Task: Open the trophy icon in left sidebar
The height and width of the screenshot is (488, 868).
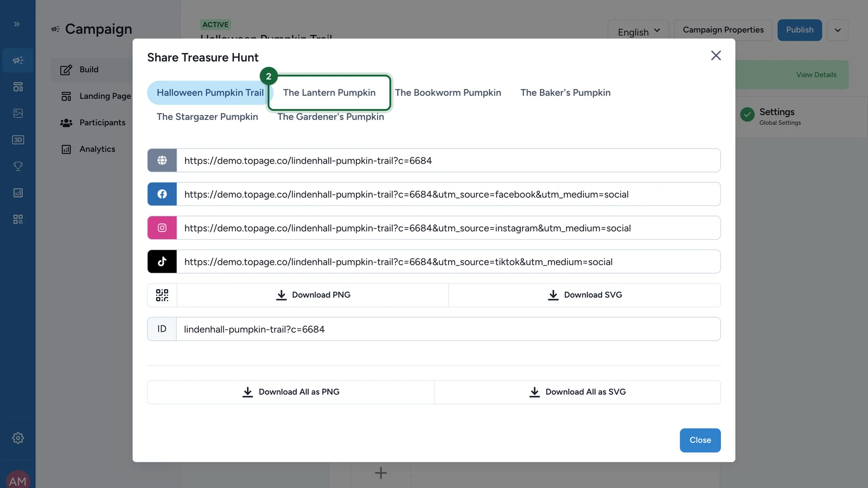Action: coord(18,166)
